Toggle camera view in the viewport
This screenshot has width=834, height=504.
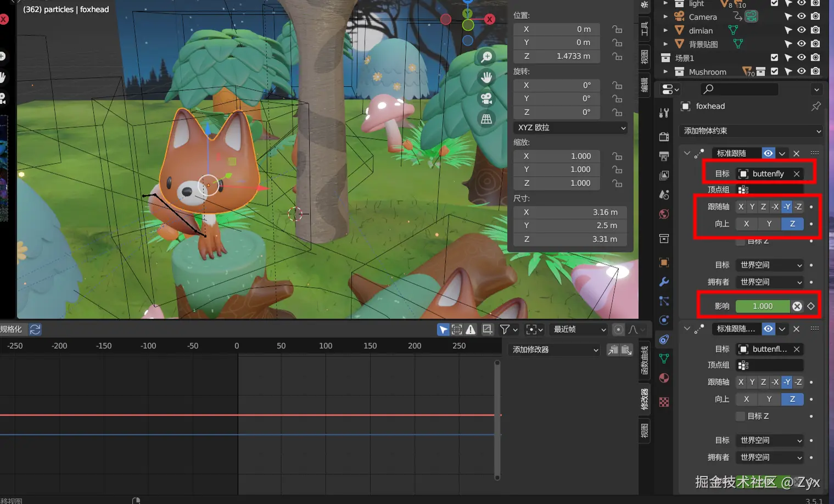[486, 98]
